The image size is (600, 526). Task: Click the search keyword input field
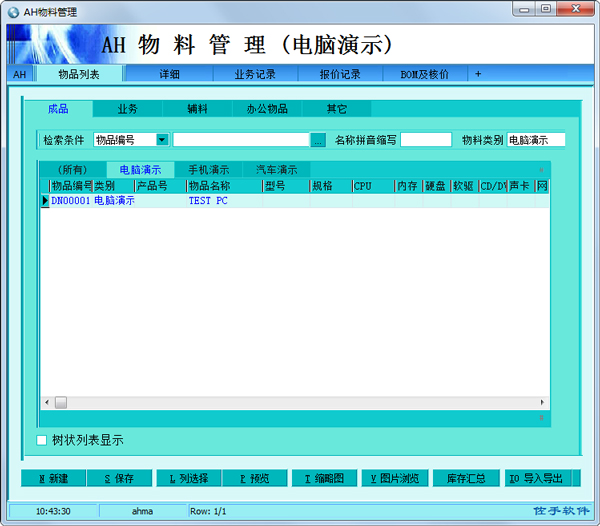pos(241,140)
